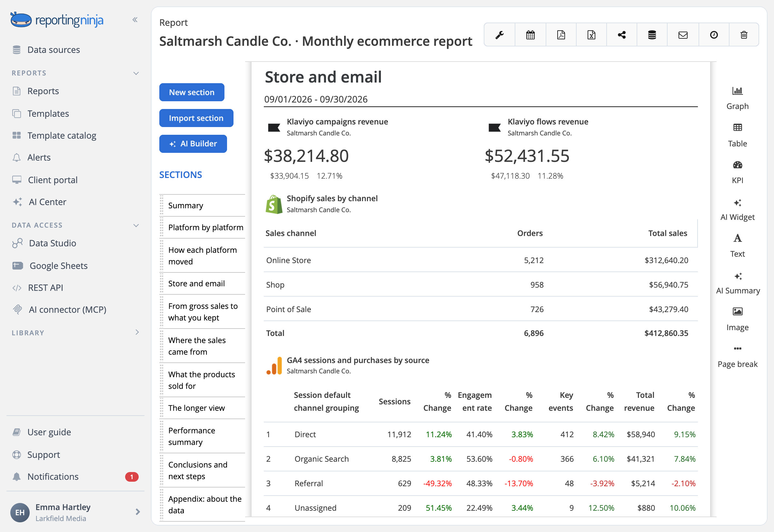Add an AI Widget
Image resolution: width=774 pixels, height=532 pixels.
point(737,209)
